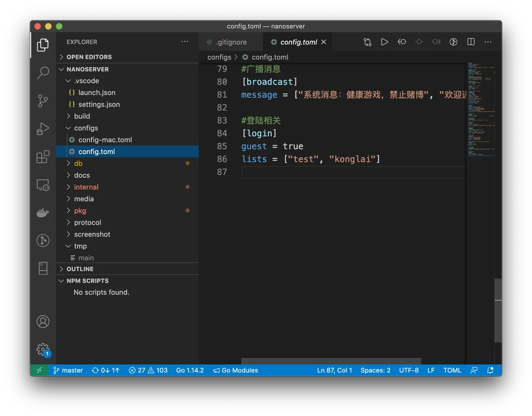Open the Run and Debug view
Image resolution: width=532 pixels, height=416 pixels.
(x=43, y=129)
